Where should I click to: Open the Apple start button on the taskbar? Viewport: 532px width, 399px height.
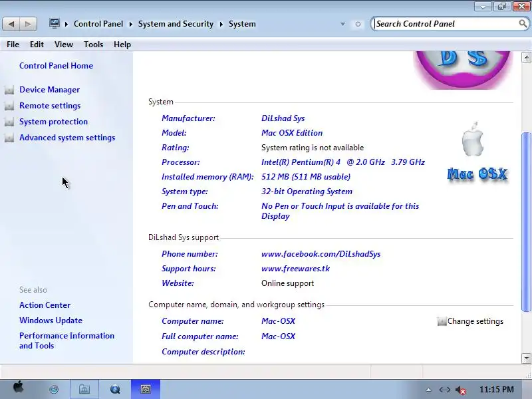(19, 387)
